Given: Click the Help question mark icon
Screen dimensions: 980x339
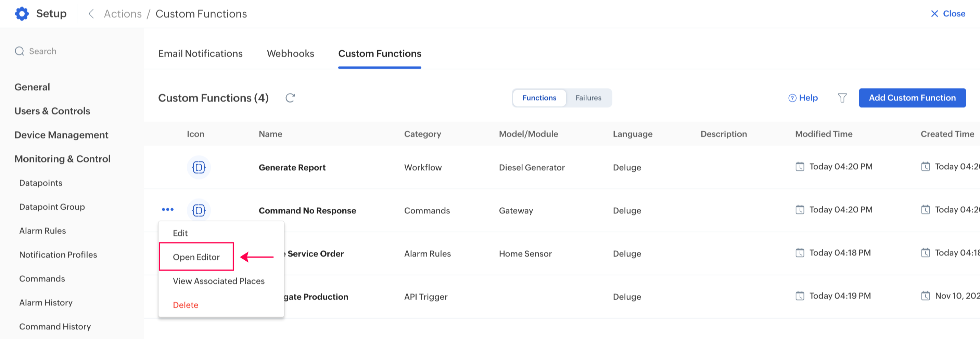Looking at the screenshot, I should click(x=792, y=98).
